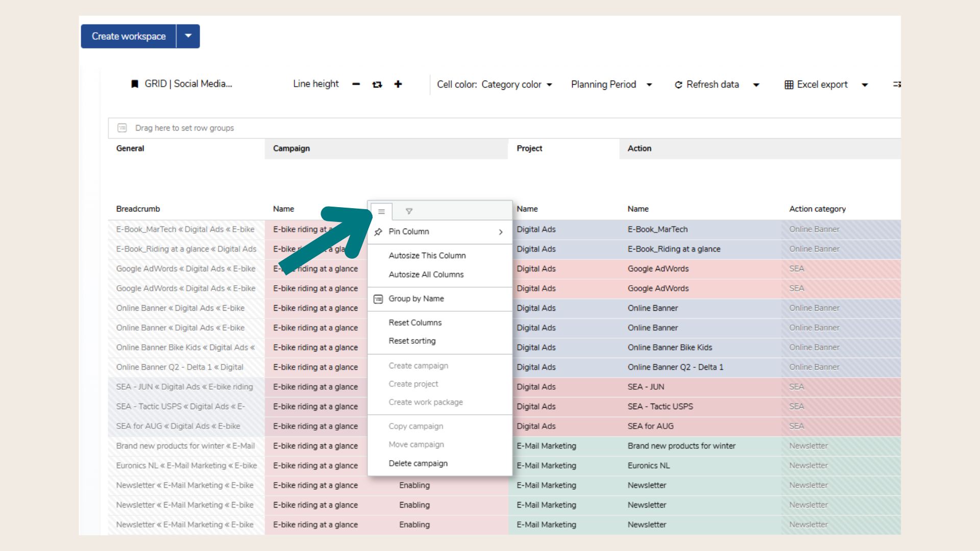Viewport: 980px width, 551px height.
Task: Reset line height with middle arrows icon
Action: 377,84
